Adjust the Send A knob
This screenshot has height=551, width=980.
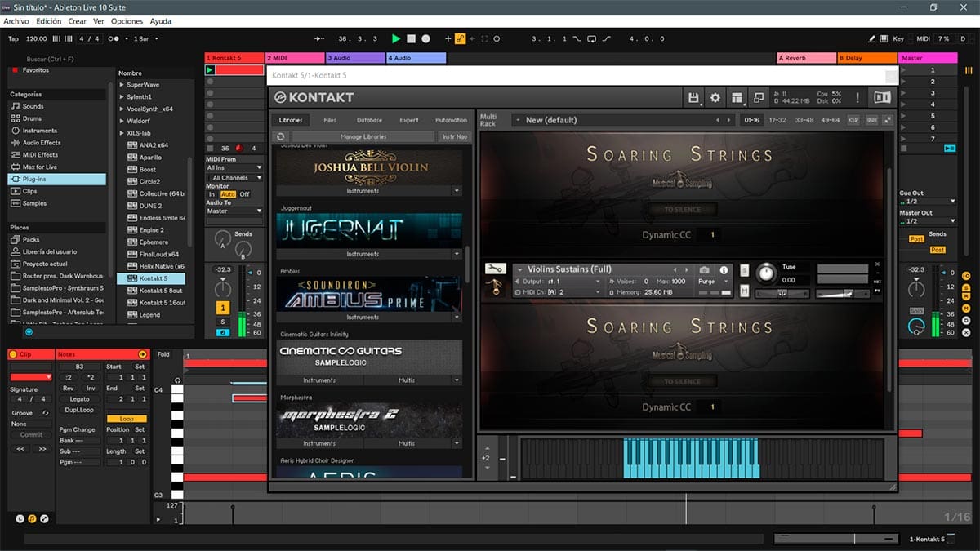(x=222, y=240)
